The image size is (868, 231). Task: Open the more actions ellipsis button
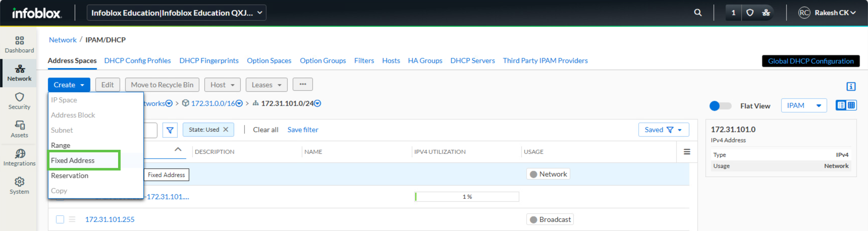[x=303, y=84]
